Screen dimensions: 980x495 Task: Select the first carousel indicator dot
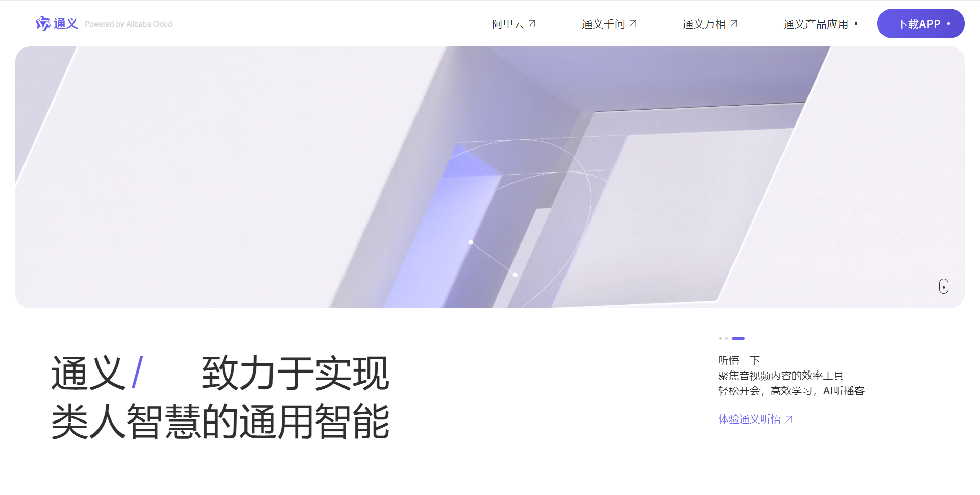click(720, 338)
